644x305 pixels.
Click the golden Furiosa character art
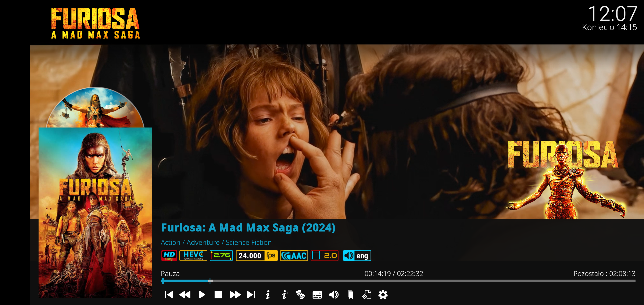coord(565,180)
